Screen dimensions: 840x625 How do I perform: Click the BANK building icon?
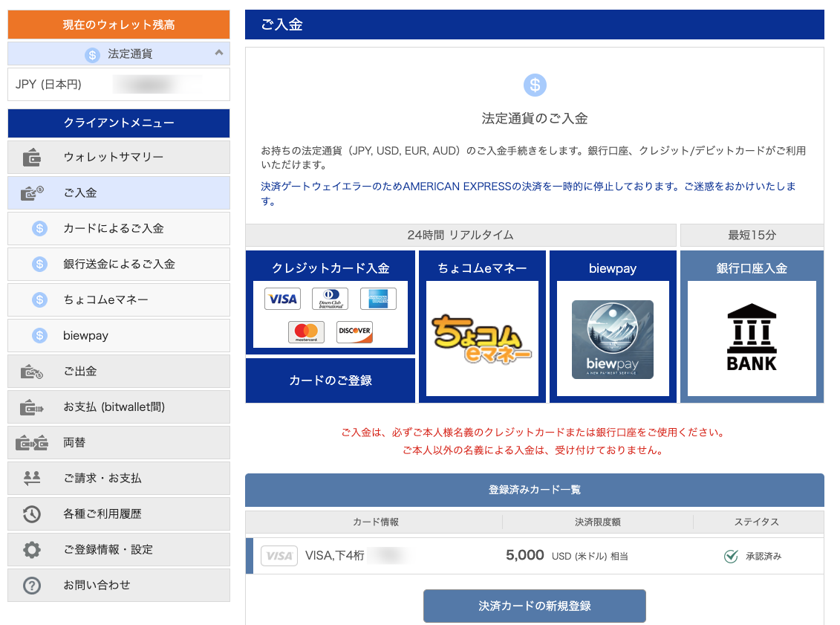click(752, 338)
